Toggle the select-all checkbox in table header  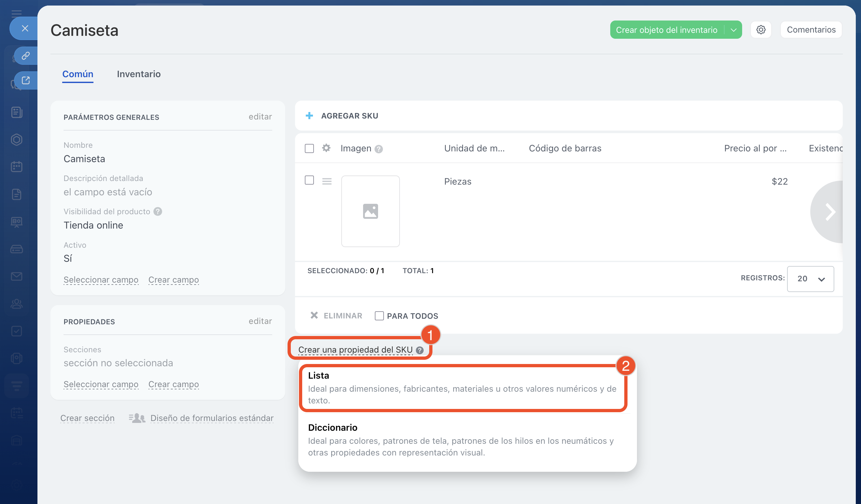coord(309,148)
